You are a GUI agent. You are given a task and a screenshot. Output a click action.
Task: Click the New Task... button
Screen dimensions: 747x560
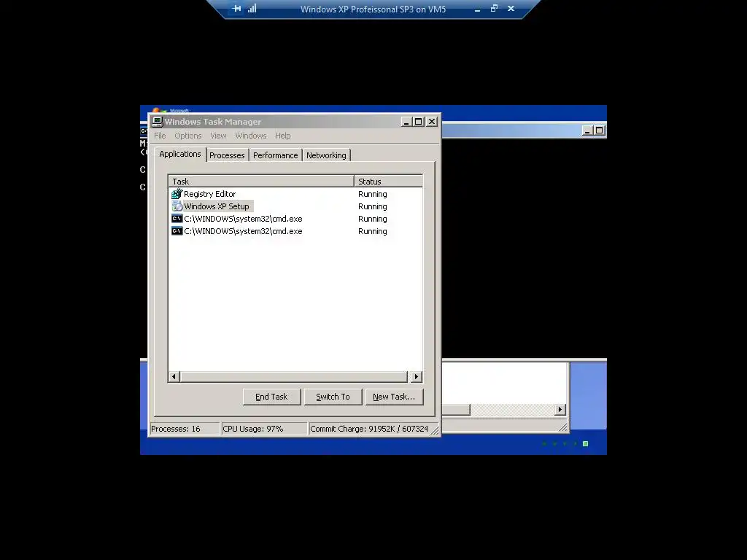394,397
